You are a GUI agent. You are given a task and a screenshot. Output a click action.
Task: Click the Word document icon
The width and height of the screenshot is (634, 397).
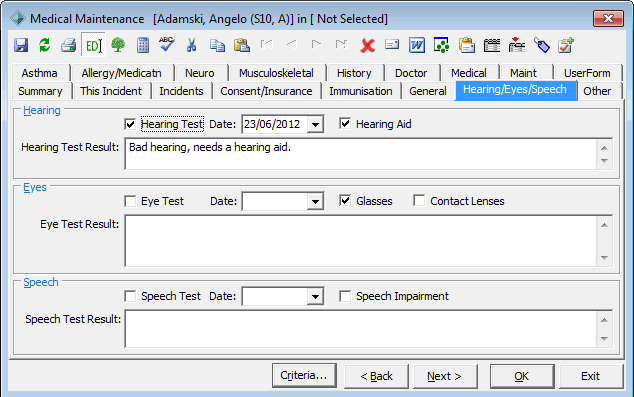417,45
